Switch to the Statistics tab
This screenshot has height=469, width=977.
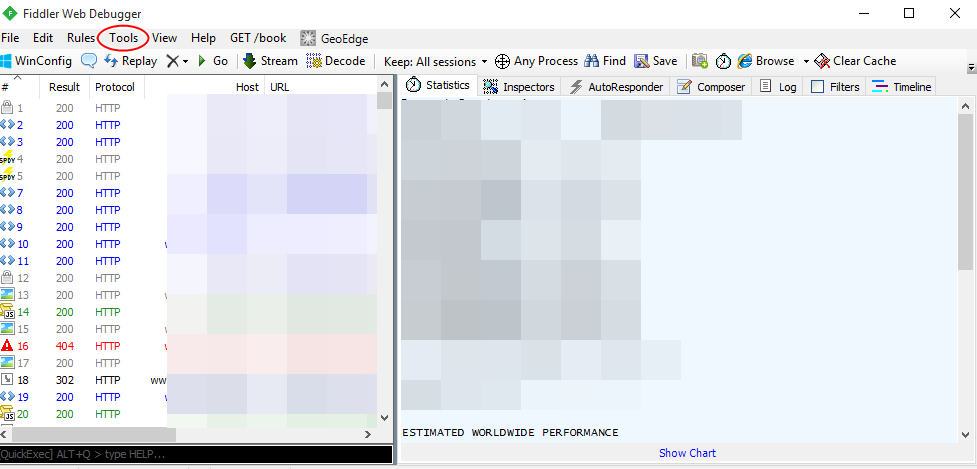pyautogui.click(x=437, y=86)
